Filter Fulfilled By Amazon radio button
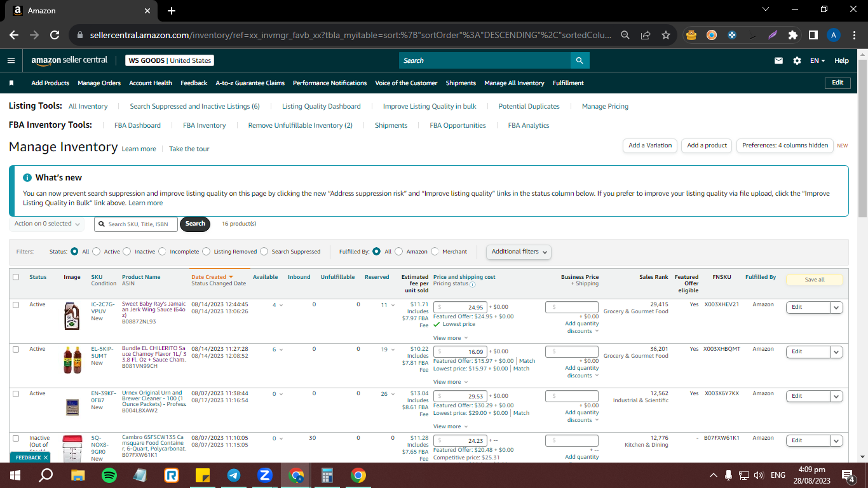Screen dimensions: 868x488 399,252
